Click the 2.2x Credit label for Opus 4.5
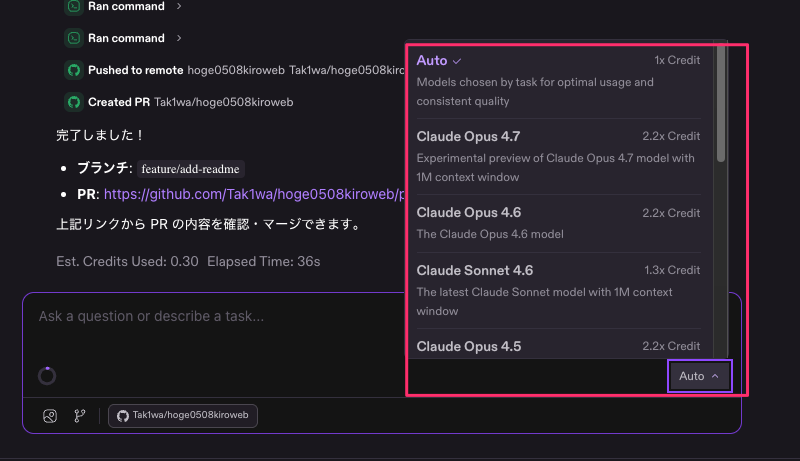800x461 pixels. click(671, 346)
